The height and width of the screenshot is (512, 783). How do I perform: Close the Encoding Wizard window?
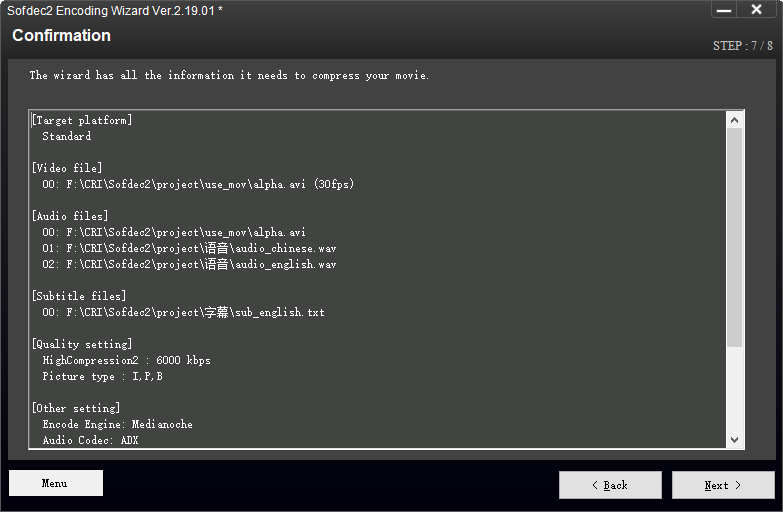[756, 10]
